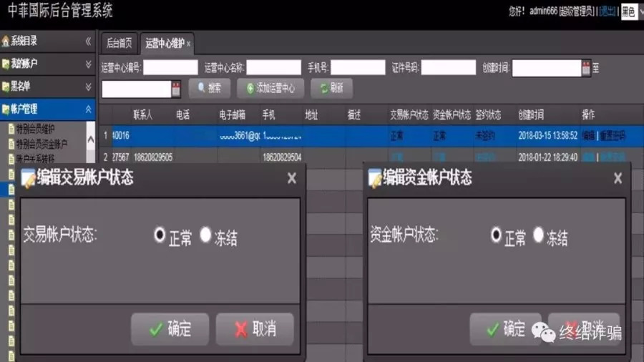
Task: Click 取消 in 编辑交易帐户状态 dialog
Action: click(x=255, y=329)
